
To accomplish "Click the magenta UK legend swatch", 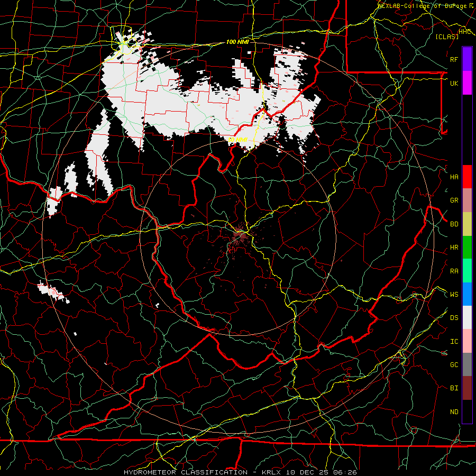I will (467, 83).
